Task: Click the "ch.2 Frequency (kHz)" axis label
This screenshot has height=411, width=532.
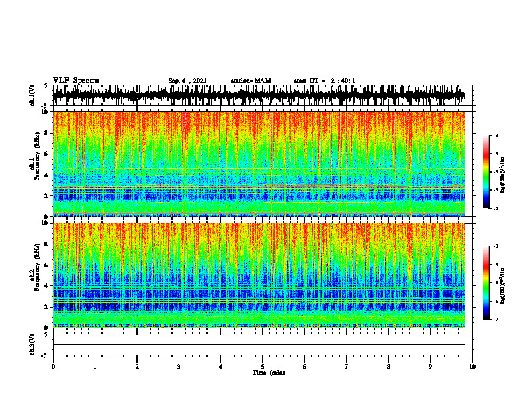Action: (x=34, y=267)
